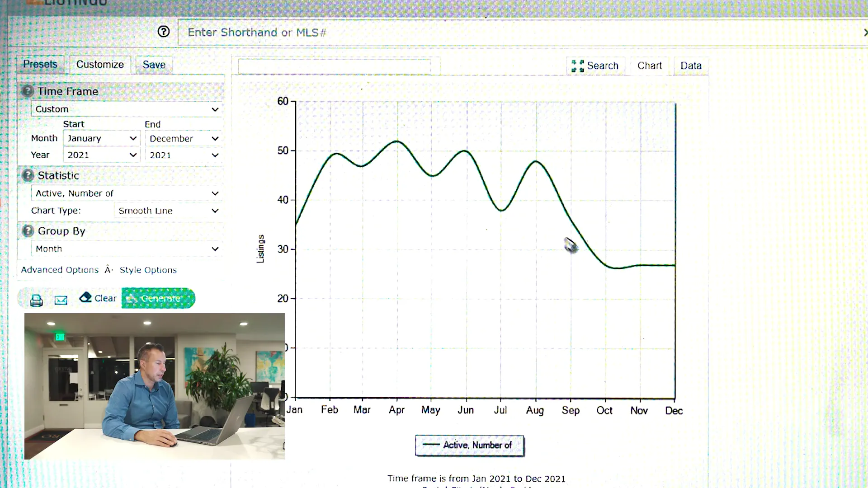
Task: Open the end month December dropdown
Action: 184,138
